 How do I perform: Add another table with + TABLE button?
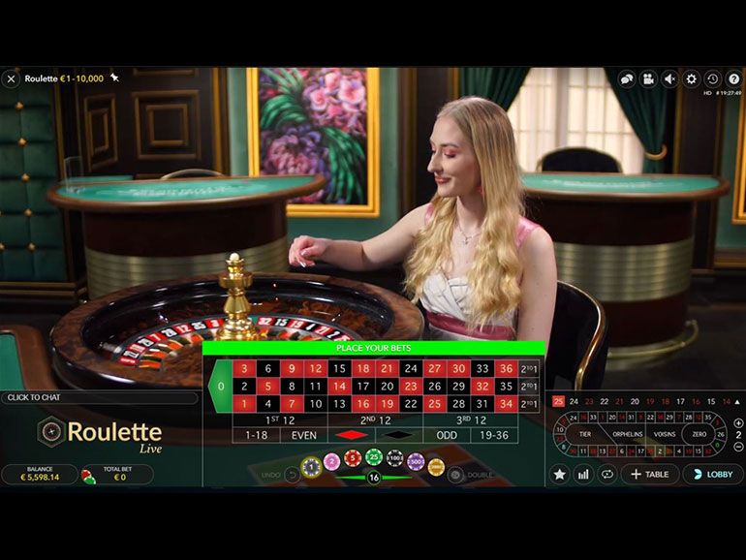click(650, 474)
